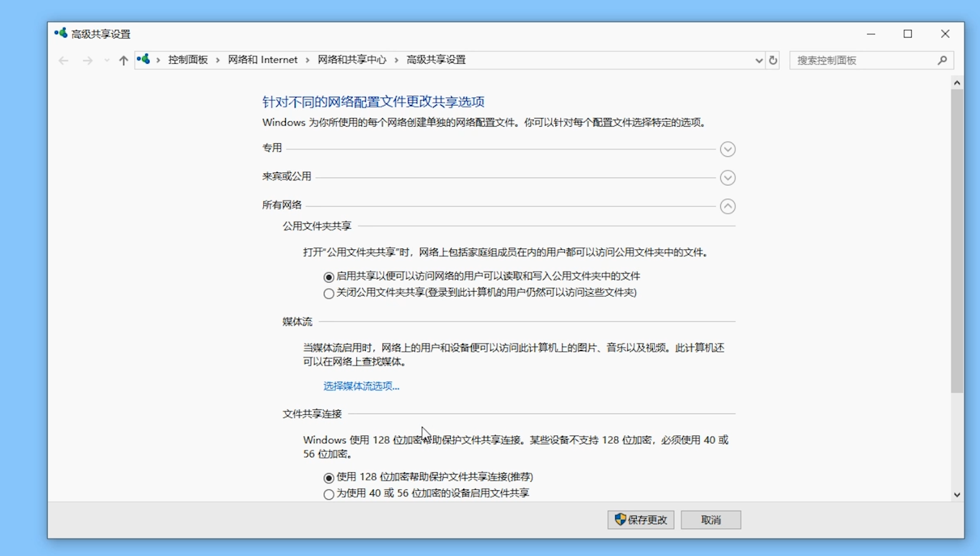Choose 128-bit encryption radio option
The height and width of the screenshot is (556, 980).
(329, 478)
